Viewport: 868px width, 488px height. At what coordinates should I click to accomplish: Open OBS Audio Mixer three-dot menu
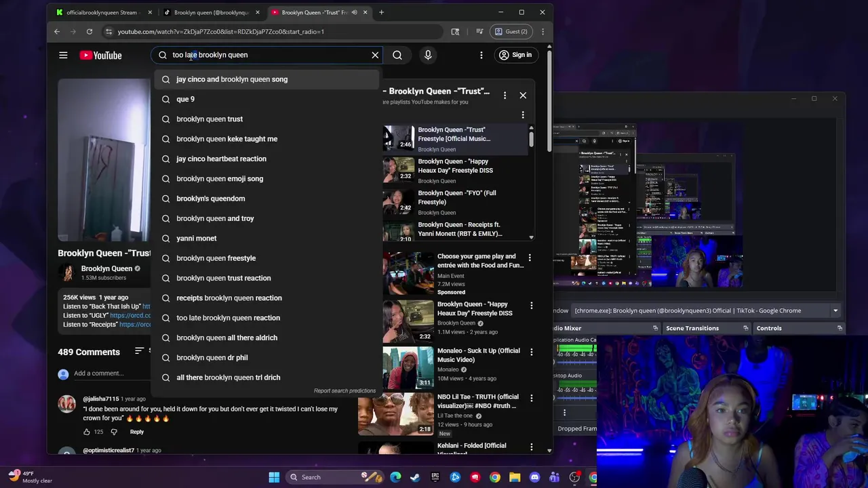point(564,412)
